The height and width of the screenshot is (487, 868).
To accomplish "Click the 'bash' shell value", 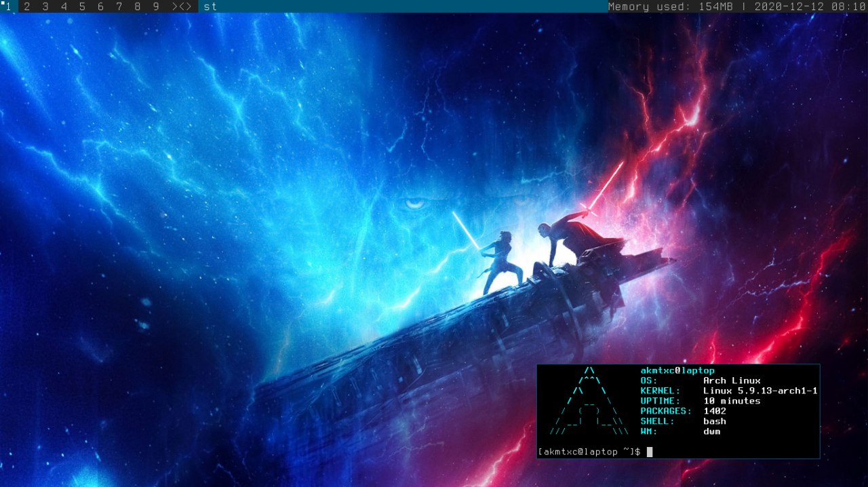I will coord(715,421).
